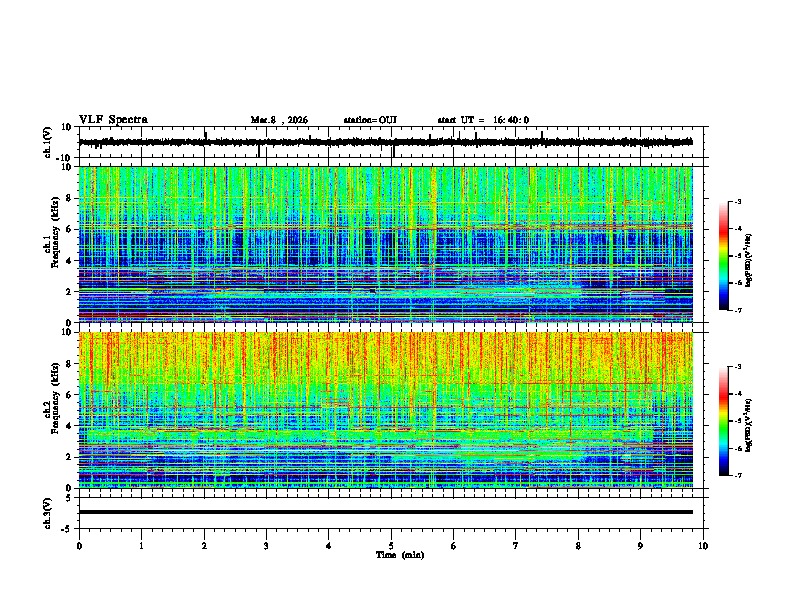Select the date text "Mar.8 , 2026"

click(x=279, y=120)
